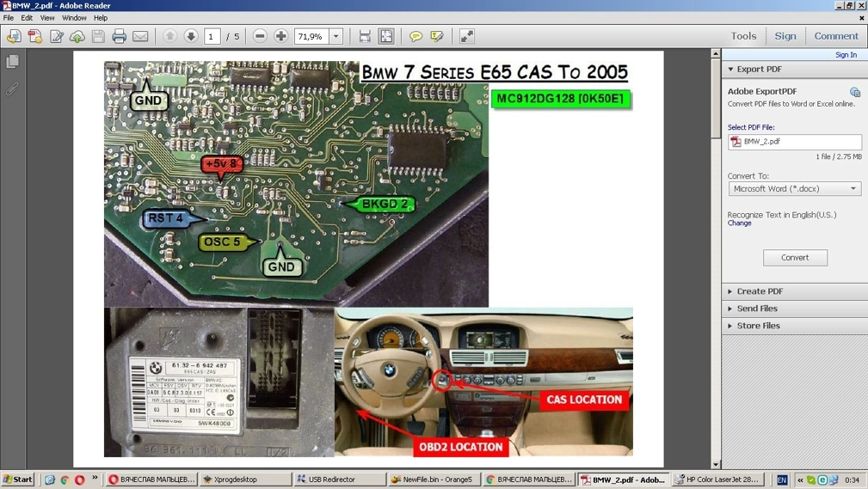
Task: Switch to Xprogdesktop taskbar window
Action: (245, 480)
